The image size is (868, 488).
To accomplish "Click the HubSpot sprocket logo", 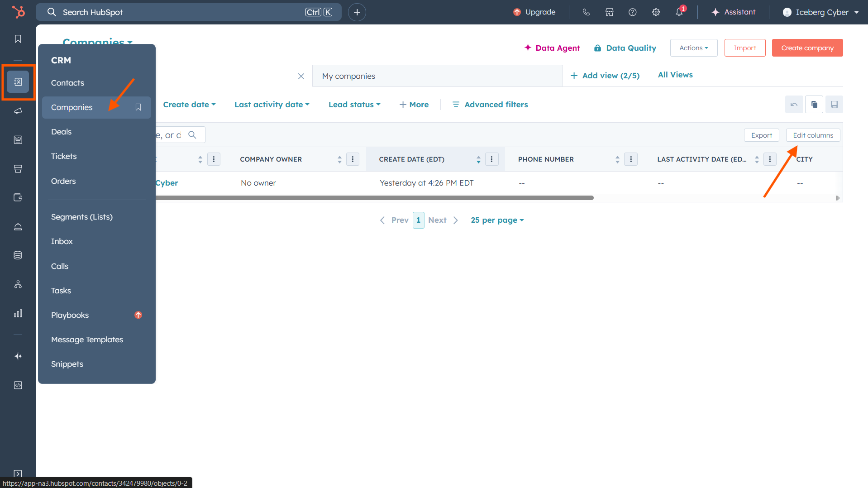I will click(x=18, y=12).
